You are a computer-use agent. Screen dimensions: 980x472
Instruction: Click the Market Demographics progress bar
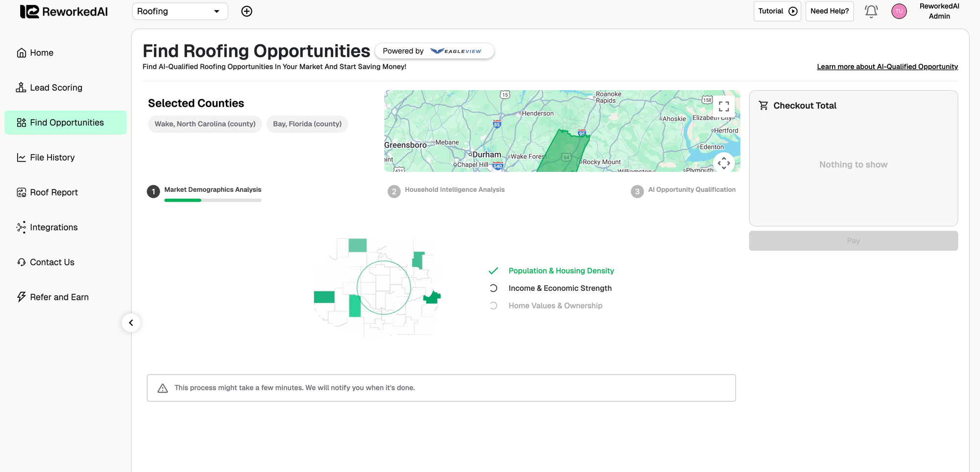(x=213, y=200)
